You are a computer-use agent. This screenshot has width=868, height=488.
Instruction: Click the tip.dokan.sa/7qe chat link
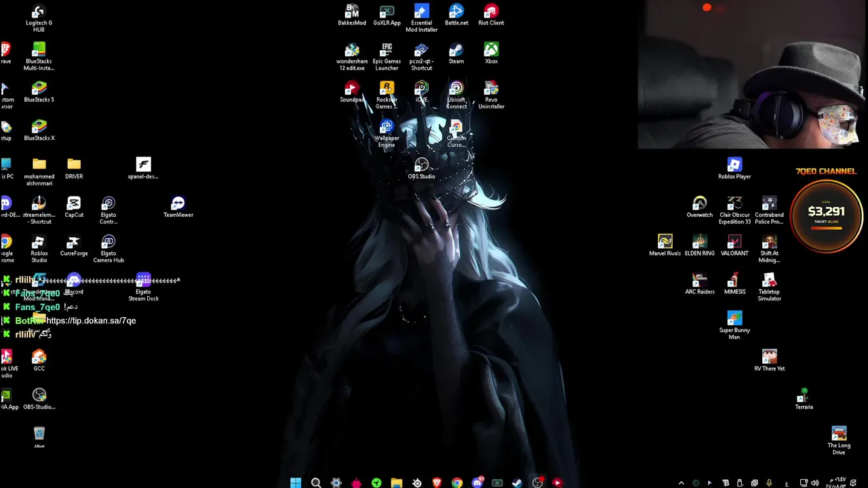coord(91,321)
